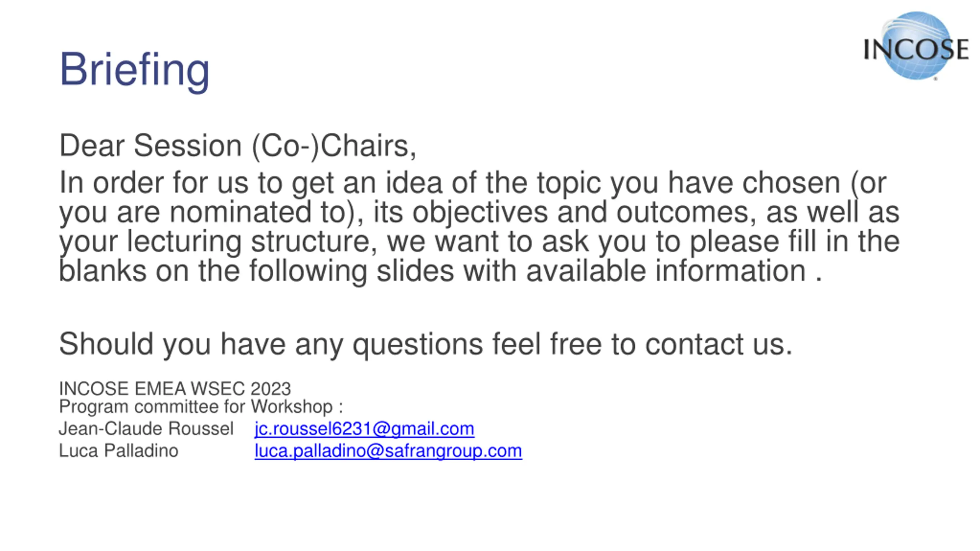
Task: Click the Program committee for Workshop line
Action: (201, 407)
